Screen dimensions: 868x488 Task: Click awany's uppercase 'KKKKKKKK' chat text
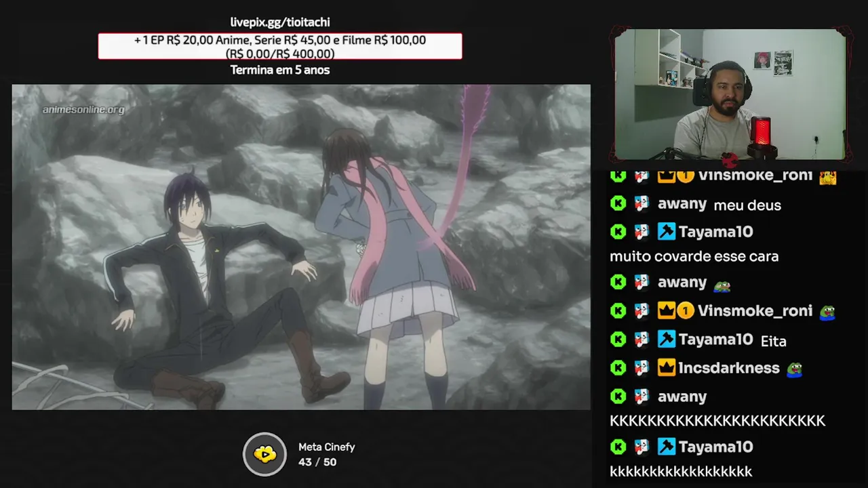pyautogui.click(x=717, y=421)
